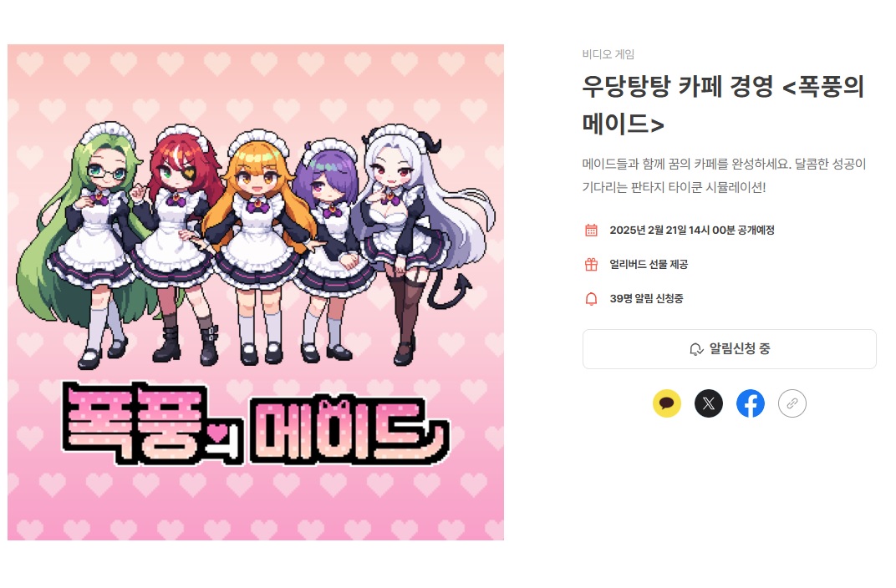
Task: Click the 39명 알림 신청중 text
Action: coord(646,298)
